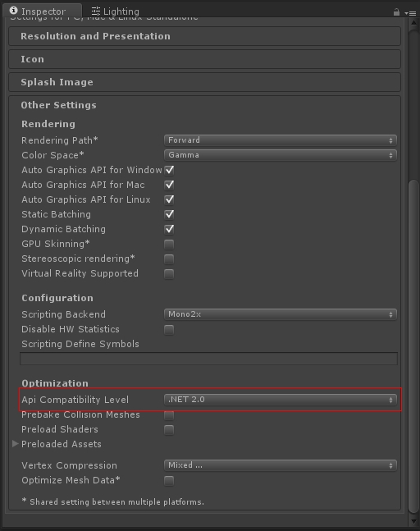Open the Inspector panel options menu icon
Image resolution: width=420 pixels, height=531 pixels.
pyautogui.click(x=410, y=13)
